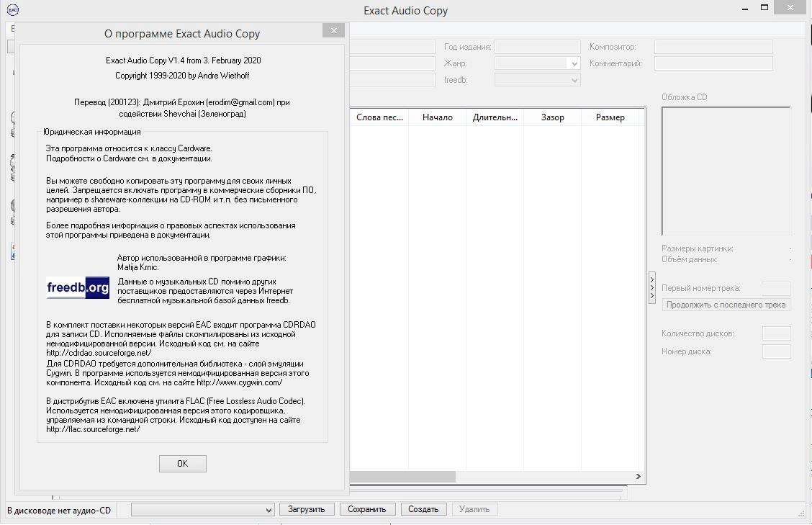Sort by the Начало column header
The image size is (812, 525).
(437, 117)
